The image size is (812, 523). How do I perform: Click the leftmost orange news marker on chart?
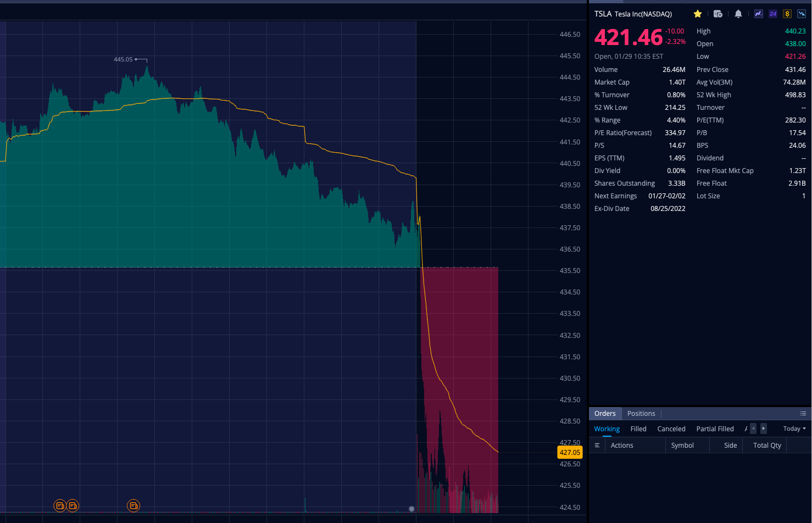click(59, 505)
